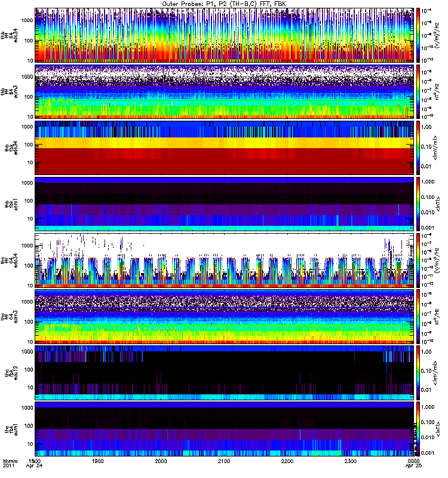
Task: Click the 2100 time axis tick label
Action: pos(224,461)
